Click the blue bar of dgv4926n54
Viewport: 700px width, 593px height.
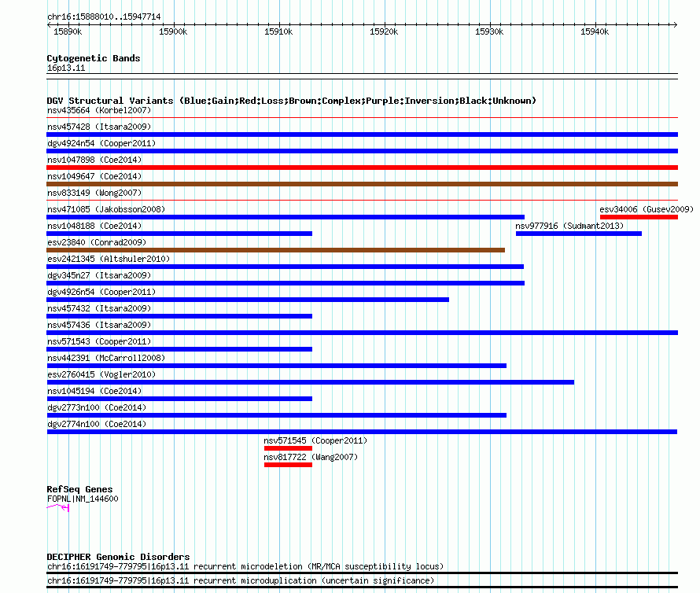pos(248,300)
